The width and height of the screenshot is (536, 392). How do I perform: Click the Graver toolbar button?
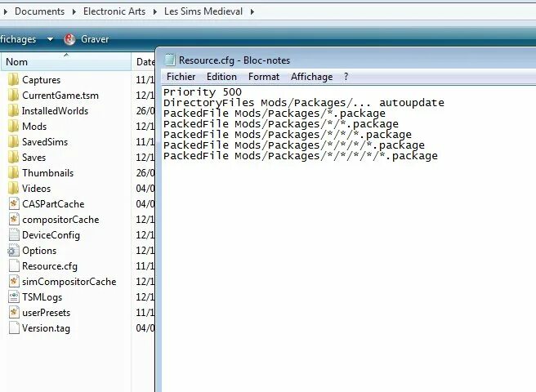87,39
